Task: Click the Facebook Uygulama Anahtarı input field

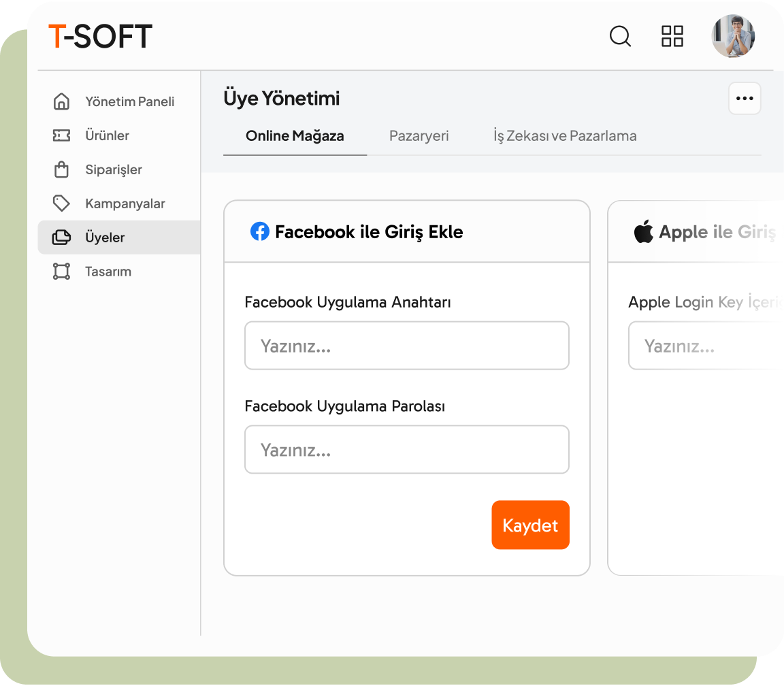Action: pyautogui.click(x=406, y=346)
